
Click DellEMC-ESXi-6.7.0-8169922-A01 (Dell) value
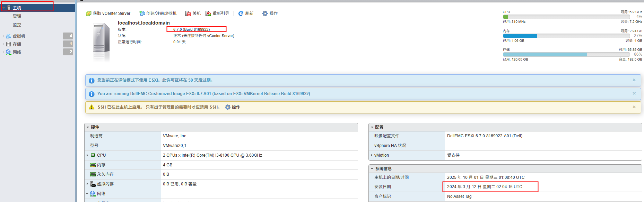[x=485, y=136]
